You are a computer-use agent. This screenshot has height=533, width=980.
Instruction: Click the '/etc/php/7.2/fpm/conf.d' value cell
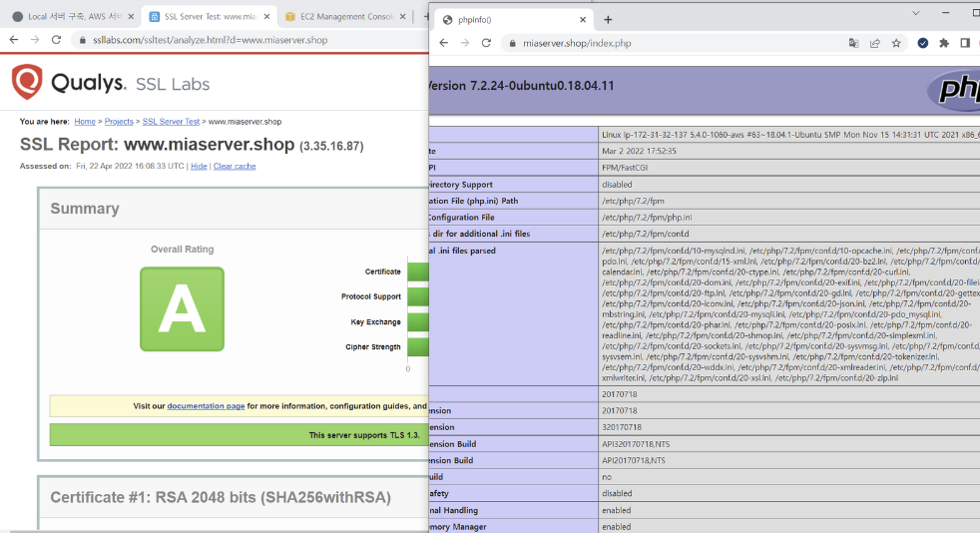pyautogui.click(x=788, y=234)
